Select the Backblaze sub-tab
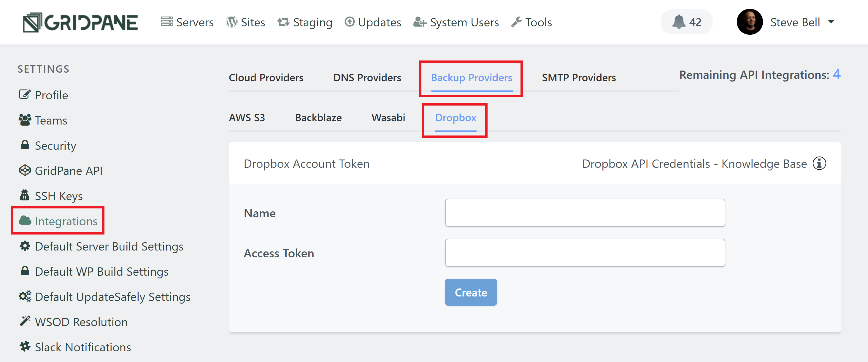 point(318,118)
